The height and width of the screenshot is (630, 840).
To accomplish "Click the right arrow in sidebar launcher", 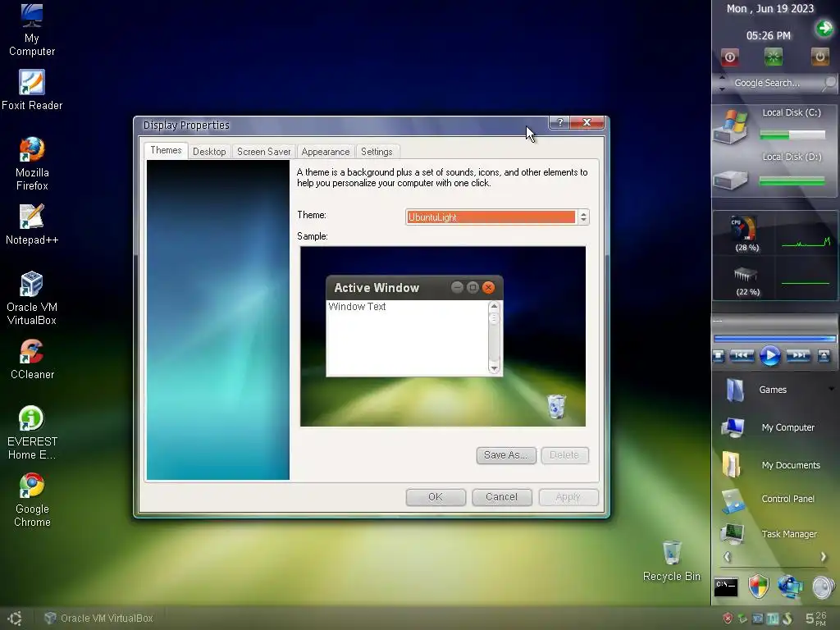I will 824,557.
